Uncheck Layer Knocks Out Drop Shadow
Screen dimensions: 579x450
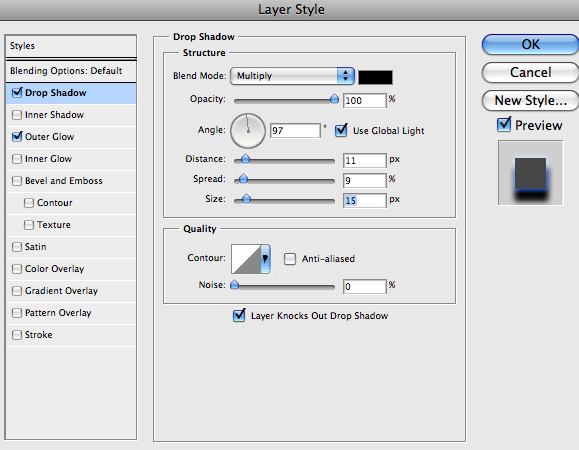pos(239,315)
